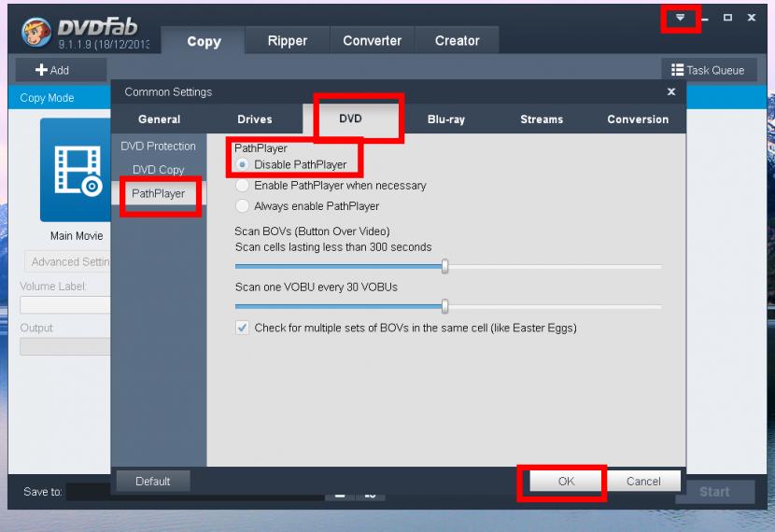This screenshot has height=532, width=775.
Task: Select the DVD settings tab
Action: pyautogui.click(x=350, y=119)
